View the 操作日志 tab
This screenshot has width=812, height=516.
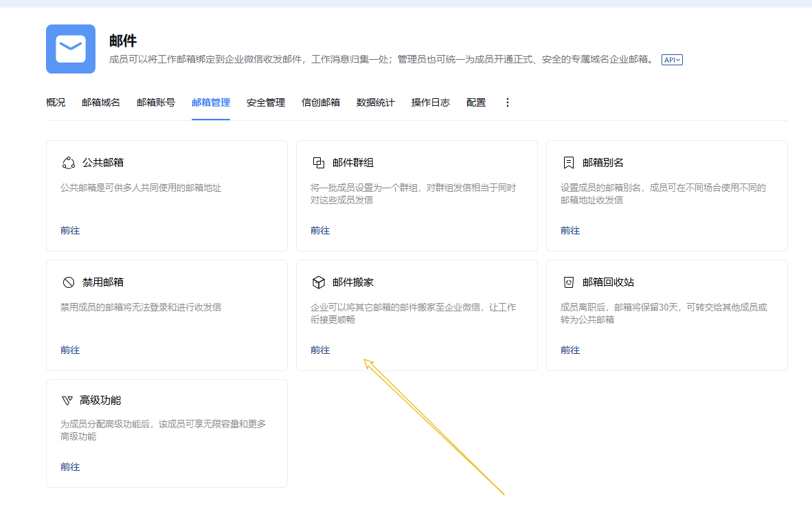coord(431,102)
